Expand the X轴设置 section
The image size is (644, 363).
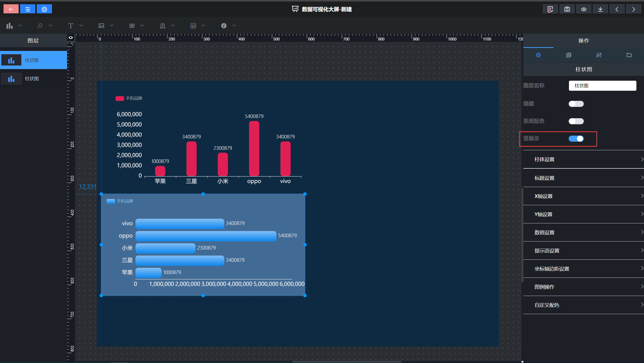tap(584, 196)
